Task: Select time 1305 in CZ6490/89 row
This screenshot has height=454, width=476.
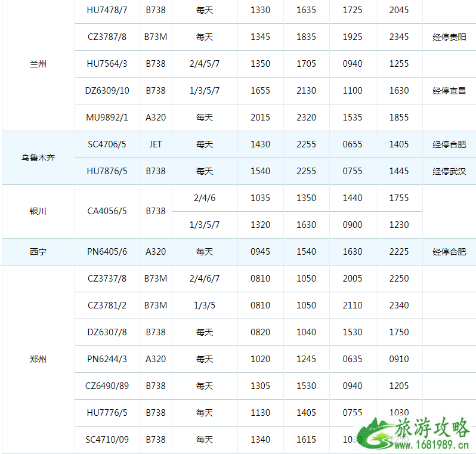Action: [260, 385]
